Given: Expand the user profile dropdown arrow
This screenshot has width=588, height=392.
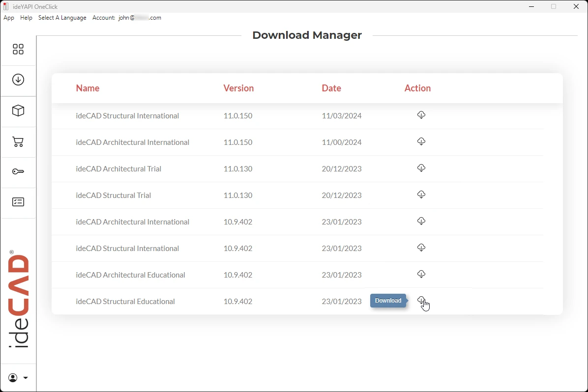Looking at the screenshot, I should point(26,378).
